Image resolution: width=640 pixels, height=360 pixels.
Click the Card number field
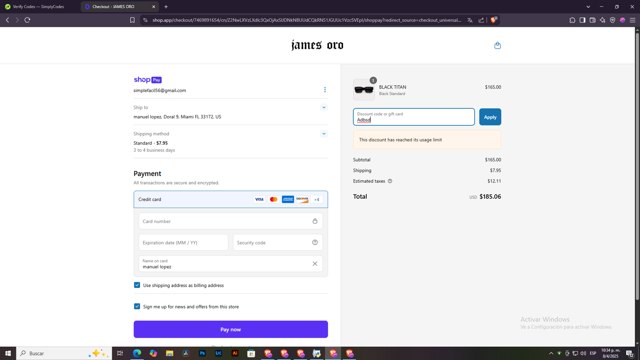tap(230, 221)
